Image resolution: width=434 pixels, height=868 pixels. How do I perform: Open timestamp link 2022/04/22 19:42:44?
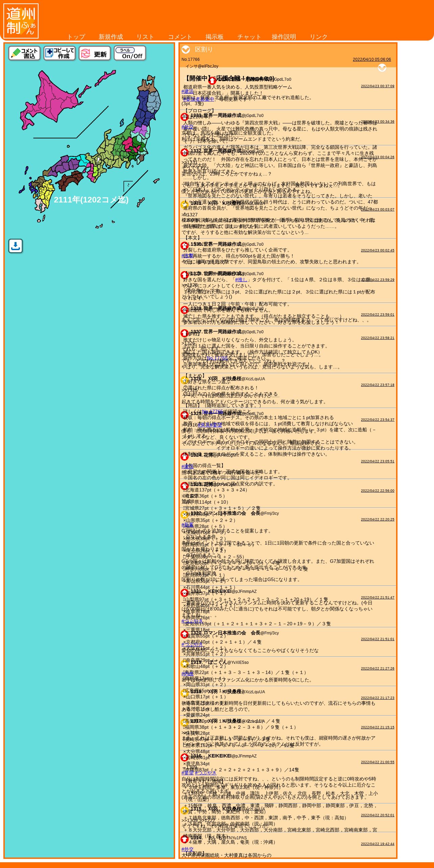pos(378,844)
